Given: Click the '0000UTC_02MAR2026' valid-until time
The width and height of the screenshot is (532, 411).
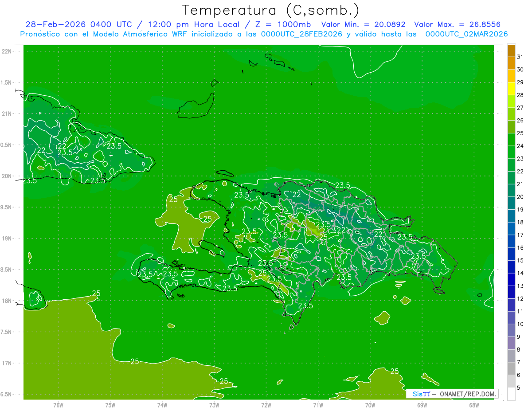Looking at the screenshot, I should click(x=466, y=34).
